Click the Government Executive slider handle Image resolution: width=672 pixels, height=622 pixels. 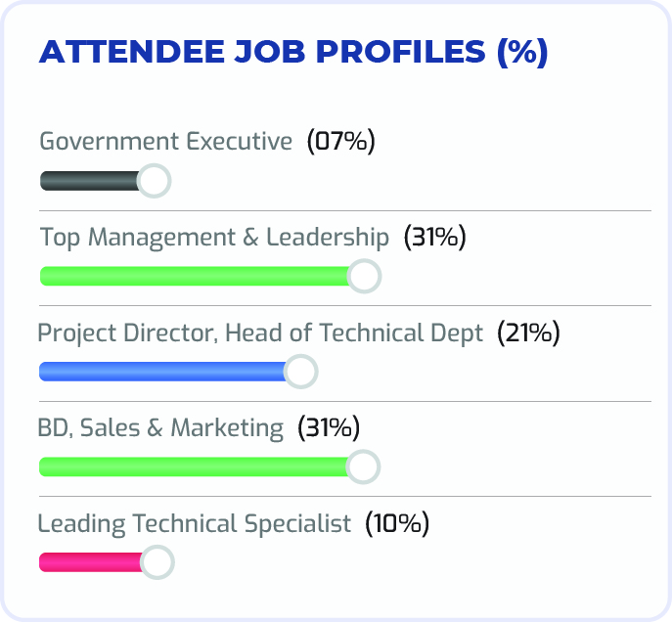[x=154, y=181]
